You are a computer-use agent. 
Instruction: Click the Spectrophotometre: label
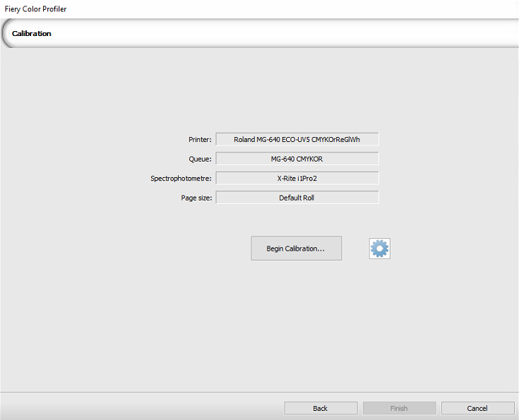[x=181, y=178]
